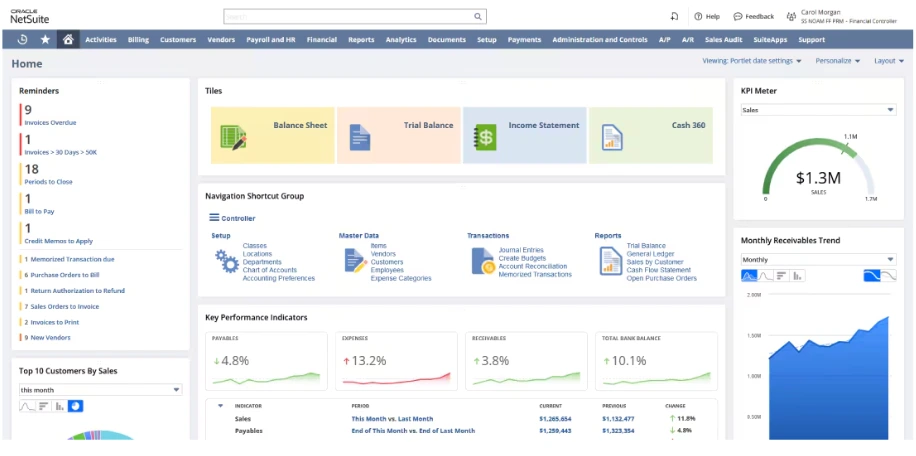The width and height of the screenshot is (916, 456).
Task: Open the Sales Audit menu
Action: pyautogui.click(x=724, y=40)
